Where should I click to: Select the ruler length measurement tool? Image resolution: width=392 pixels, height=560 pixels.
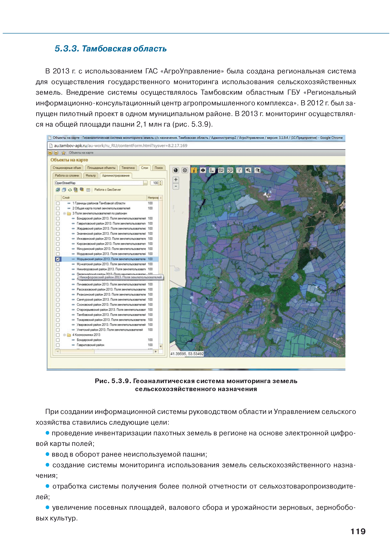[212, 170]
